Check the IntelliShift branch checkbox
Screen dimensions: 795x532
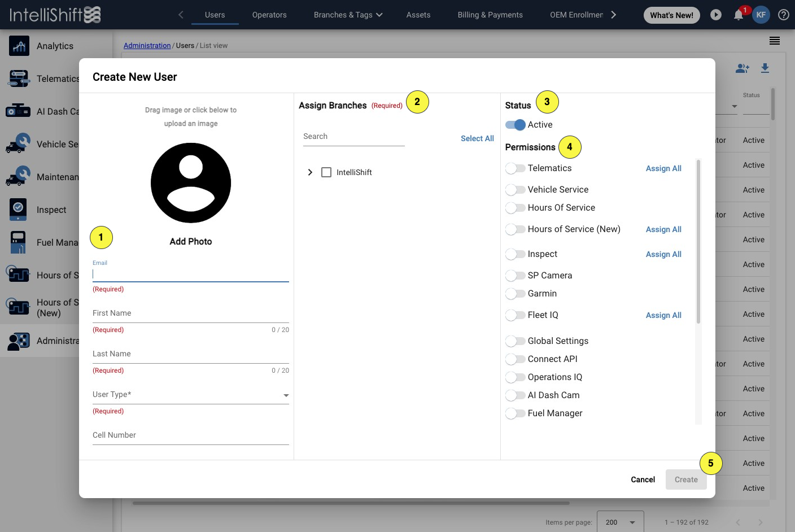326,172
